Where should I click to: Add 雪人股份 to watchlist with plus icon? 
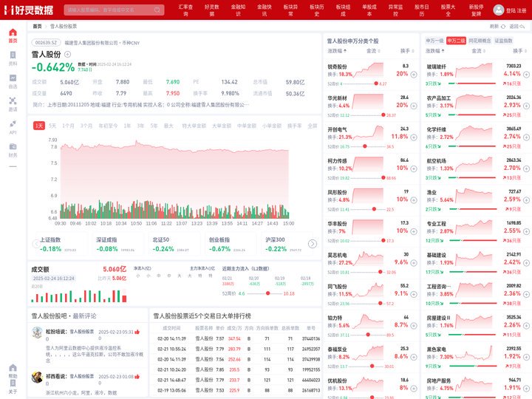tap(67, 54)
